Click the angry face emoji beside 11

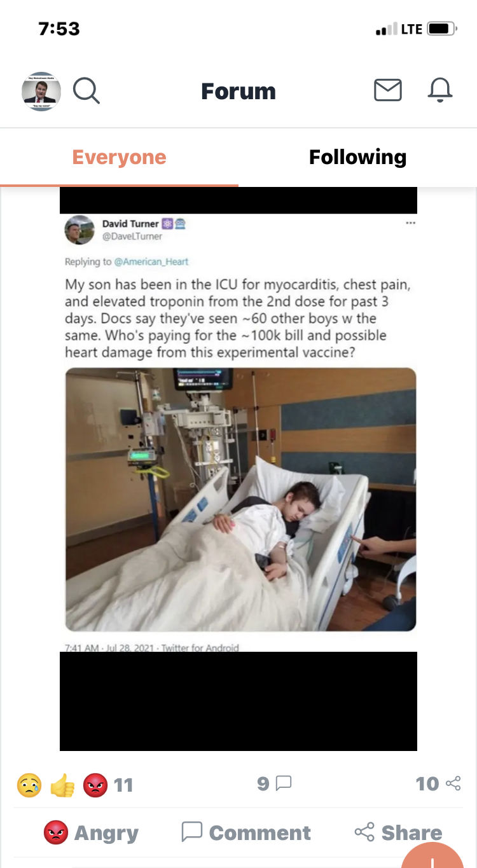click(95, 785)
